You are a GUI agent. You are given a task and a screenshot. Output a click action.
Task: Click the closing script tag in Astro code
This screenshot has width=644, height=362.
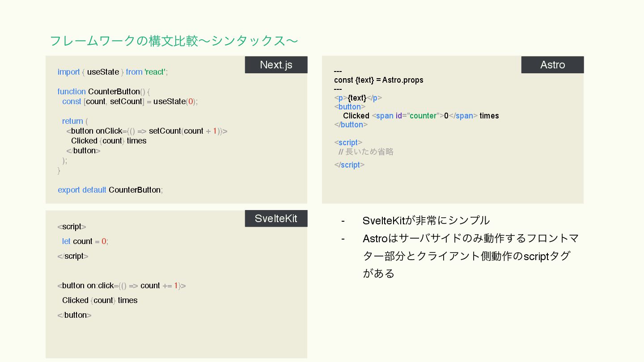(x=349, y=165)
